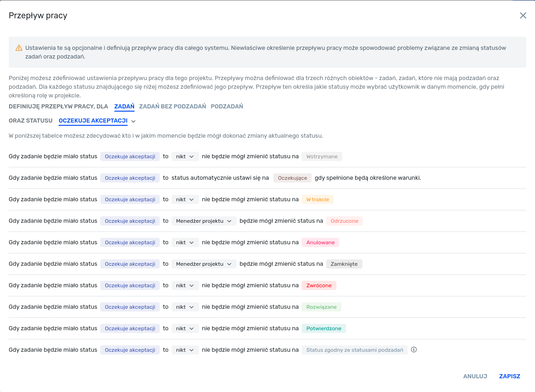Save changes with the ZAPISZ button
Viewport: 535px width, 392px height.
click(x=509, y=376)
